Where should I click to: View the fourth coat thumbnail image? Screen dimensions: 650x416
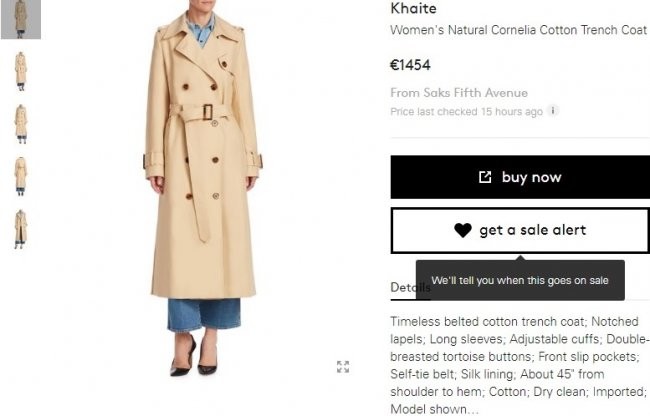point(21,175)
